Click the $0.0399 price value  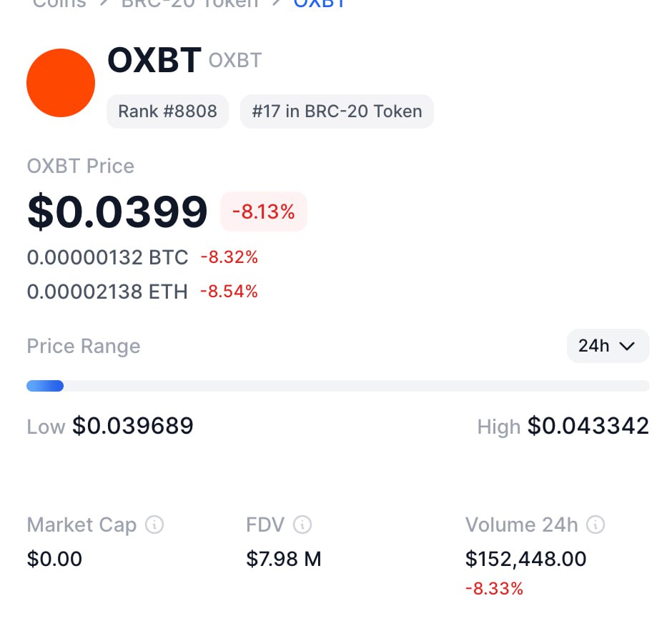pyautogui.click(x=117, y=212)
